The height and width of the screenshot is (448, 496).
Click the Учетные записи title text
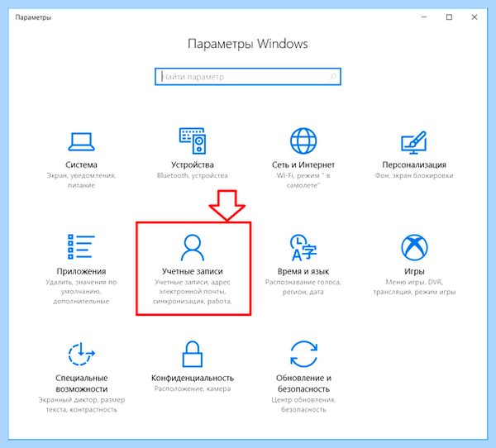pos(193,271)
